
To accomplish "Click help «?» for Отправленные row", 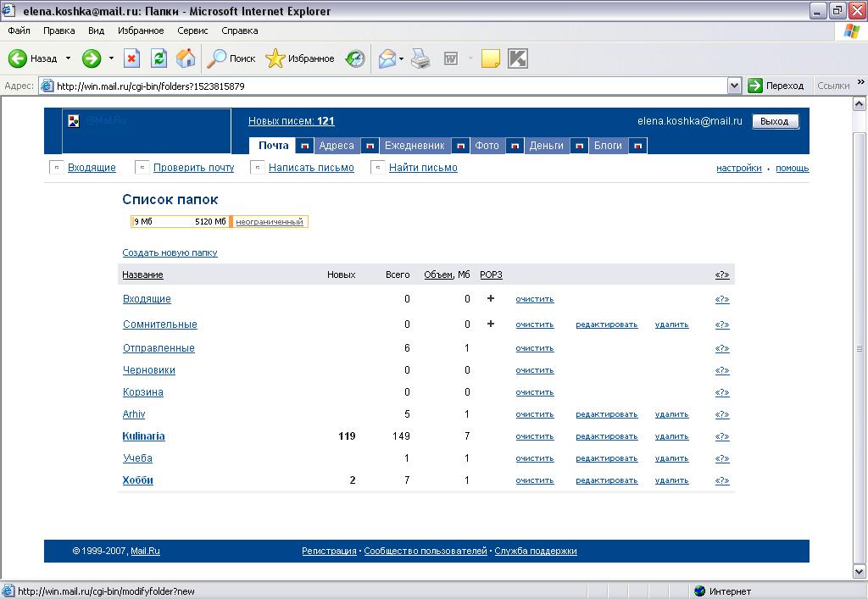I will (x=722, y=348).
